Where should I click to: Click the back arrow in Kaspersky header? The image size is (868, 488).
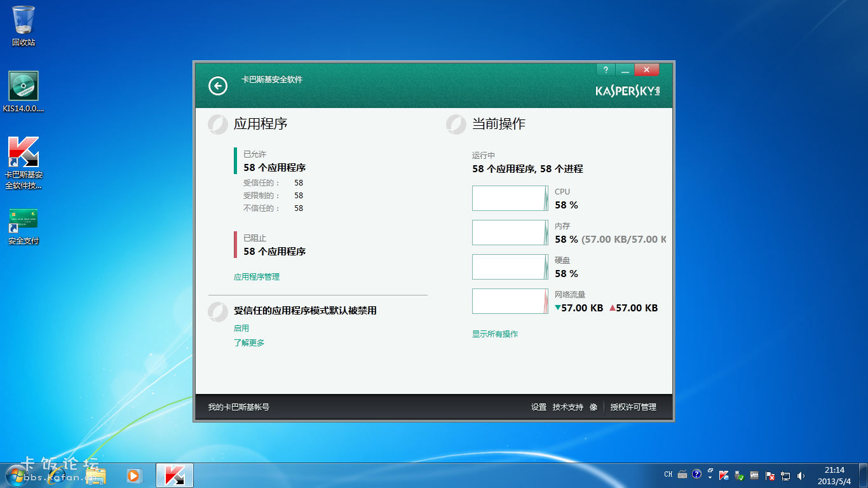(x=218, y=86)
